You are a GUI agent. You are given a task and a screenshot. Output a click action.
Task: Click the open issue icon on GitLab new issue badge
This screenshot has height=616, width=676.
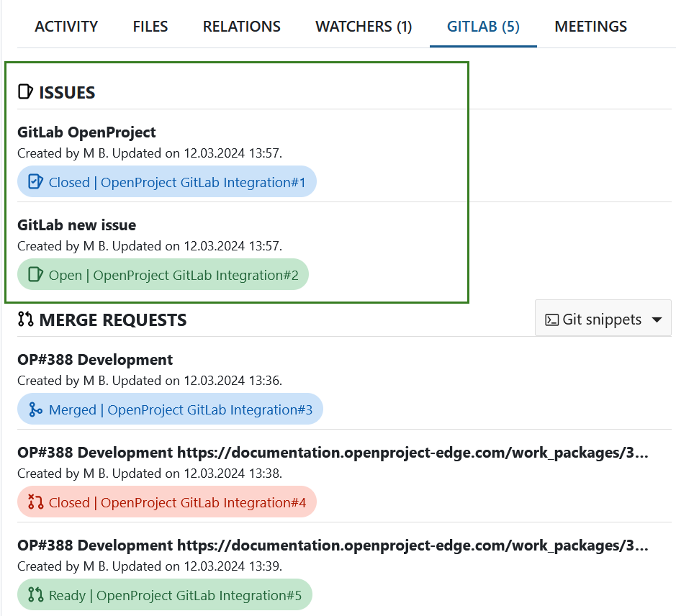(35, 274)
